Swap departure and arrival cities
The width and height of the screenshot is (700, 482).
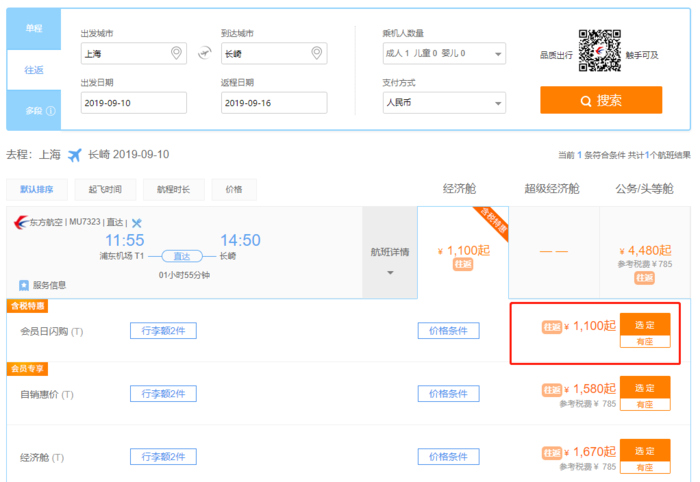[204, 53]
